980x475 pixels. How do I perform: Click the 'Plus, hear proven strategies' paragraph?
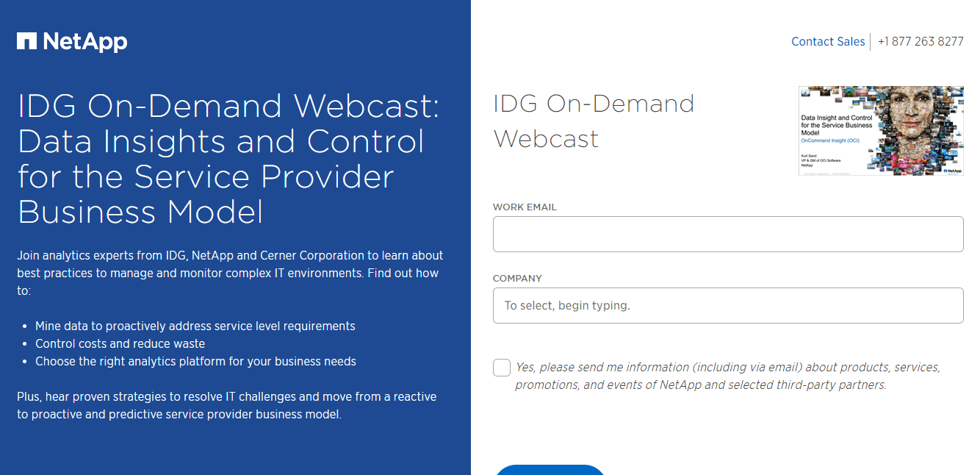pyautogui.click(x=227, y=405)
